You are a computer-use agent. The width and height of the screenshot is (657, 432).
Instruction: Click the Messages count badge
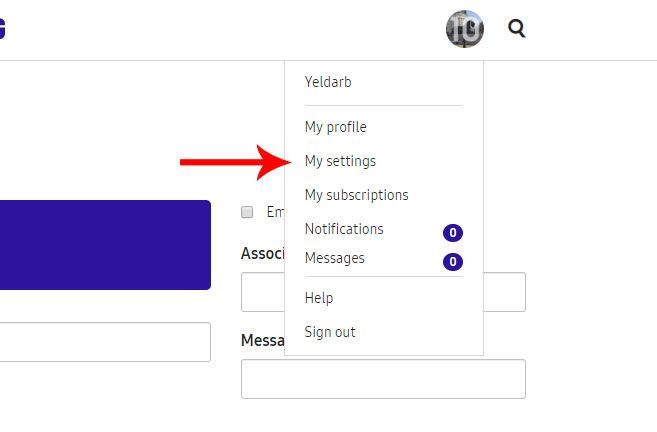coord(453,262)
